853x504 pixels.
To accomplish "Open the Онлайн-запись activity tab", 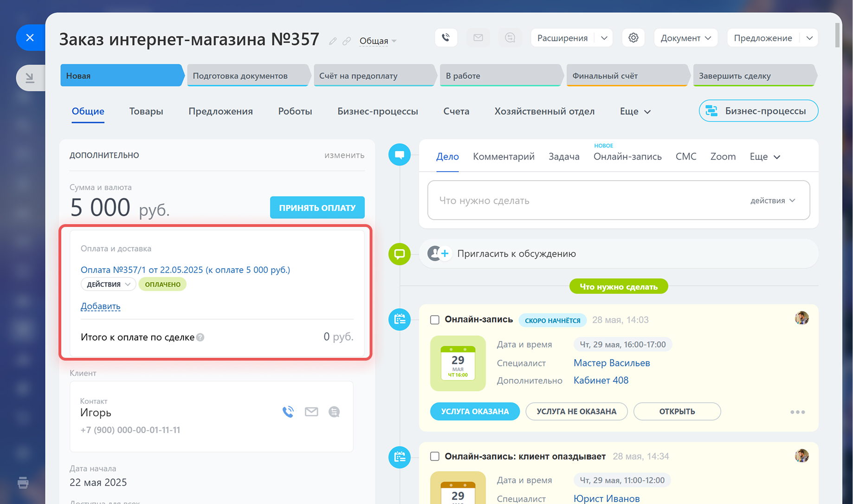I will [x=627, y=157].
